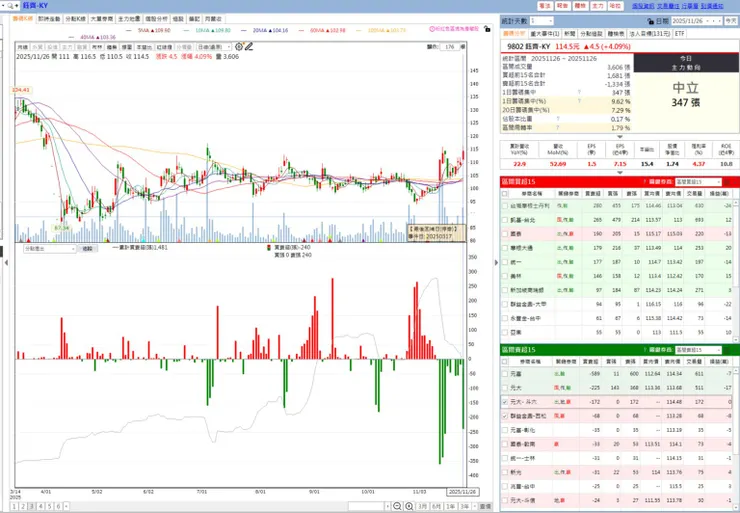Collapse right panel with divider arrow
This screenshot has width=740, height=513.
tap(496, 262)
